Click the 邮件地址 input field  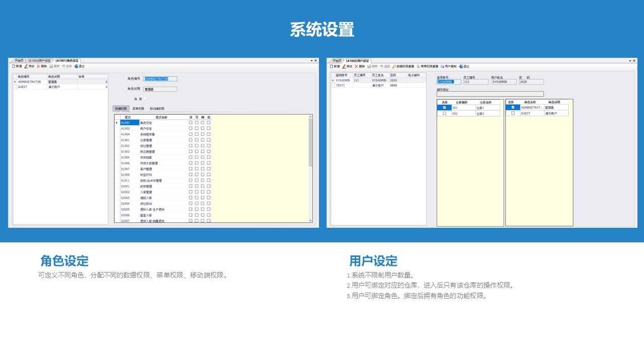490,94
